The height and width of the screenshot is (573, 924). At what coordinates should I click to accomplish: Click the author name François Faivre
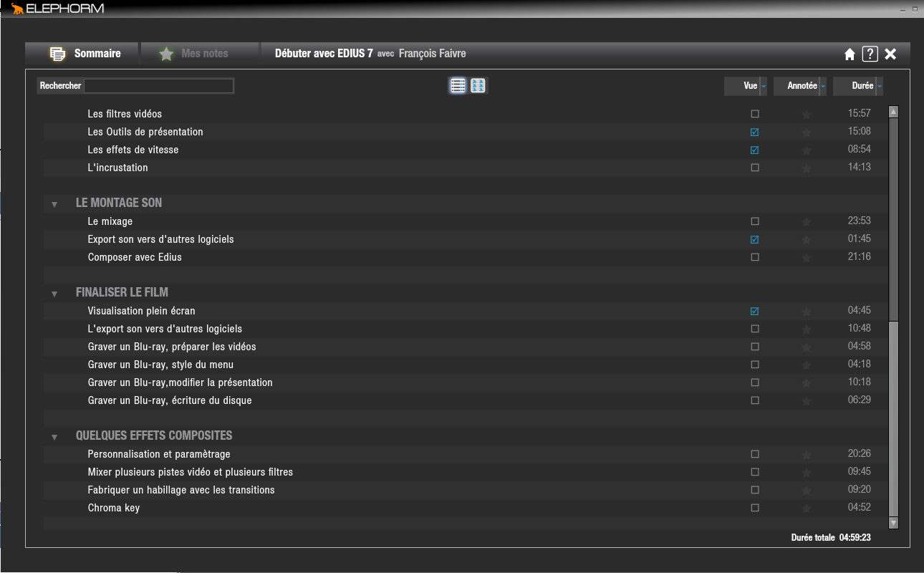tap(433, 54)
